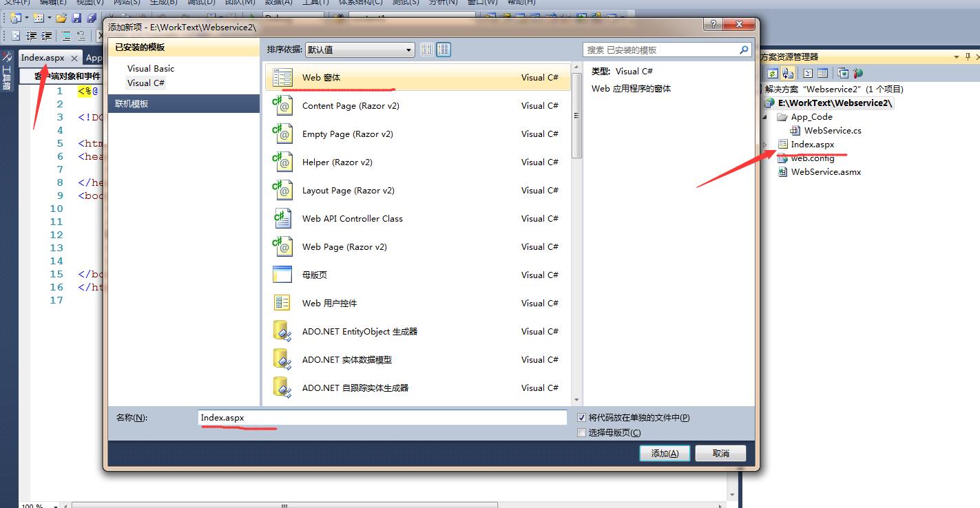The width and height of the screenshot is (980, 508).
Task: Open the New Project button dropdown arrow
Action: [x=27, y=17]
